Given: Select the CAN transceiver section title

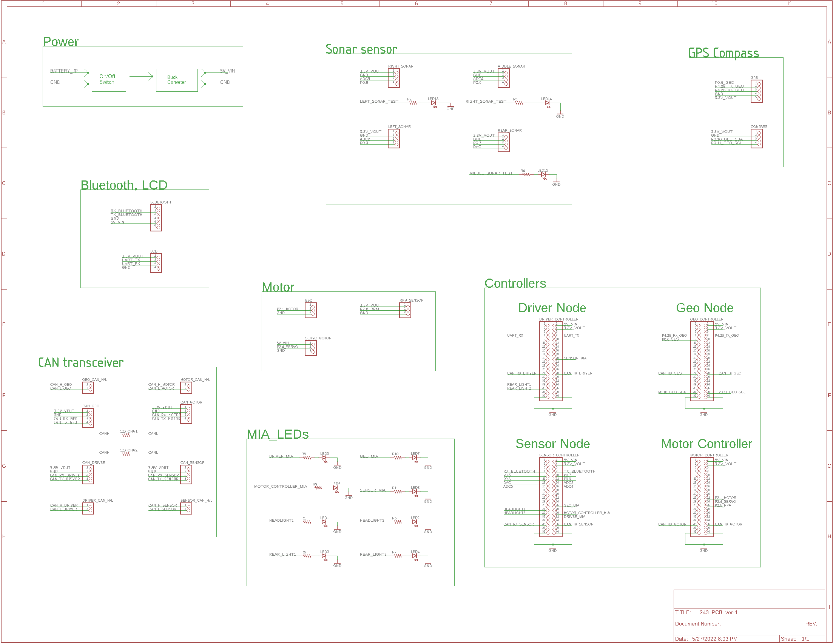Looking at the screenshot, I should [81, 362].
